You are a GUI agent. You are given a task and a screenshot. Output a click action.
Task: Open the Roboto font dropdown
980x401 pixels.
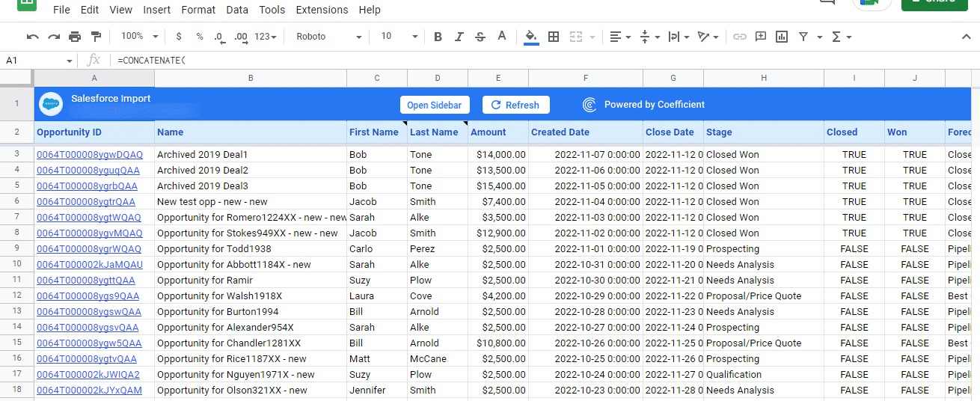(328, 37)
